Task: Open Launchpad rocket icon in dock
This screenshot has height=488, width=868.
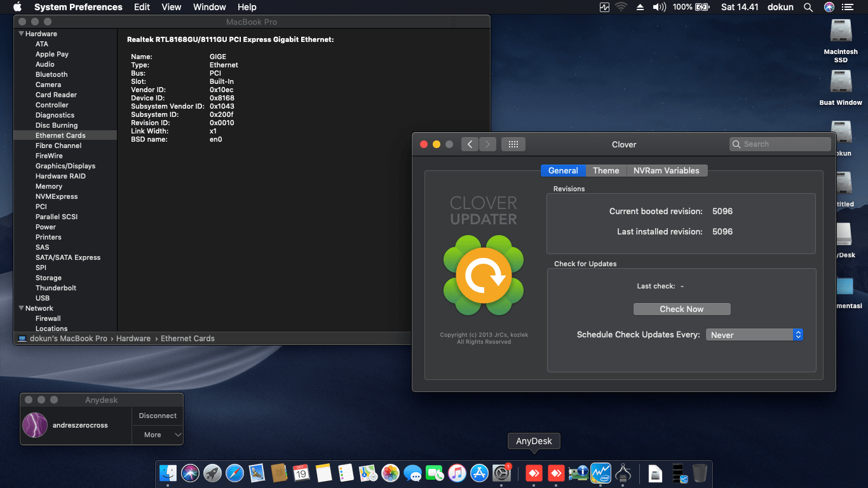Action: click(x=213, y=473)
